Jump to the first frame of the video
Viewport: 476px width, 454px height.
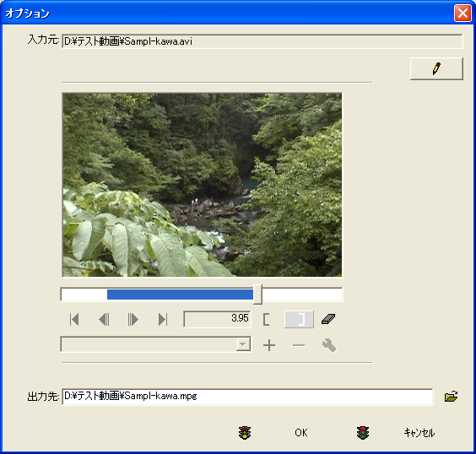click(x=74, y=319)
